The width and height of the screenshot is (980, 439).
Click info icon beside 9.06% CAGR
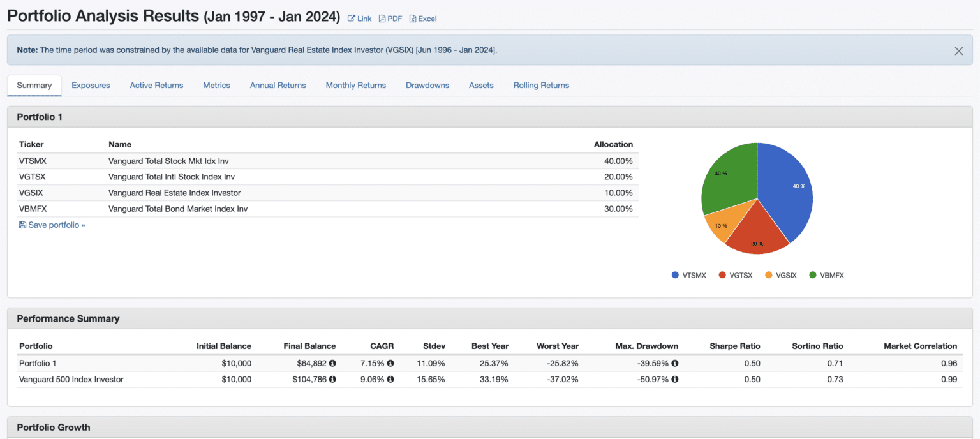click(x=390, y=379)
